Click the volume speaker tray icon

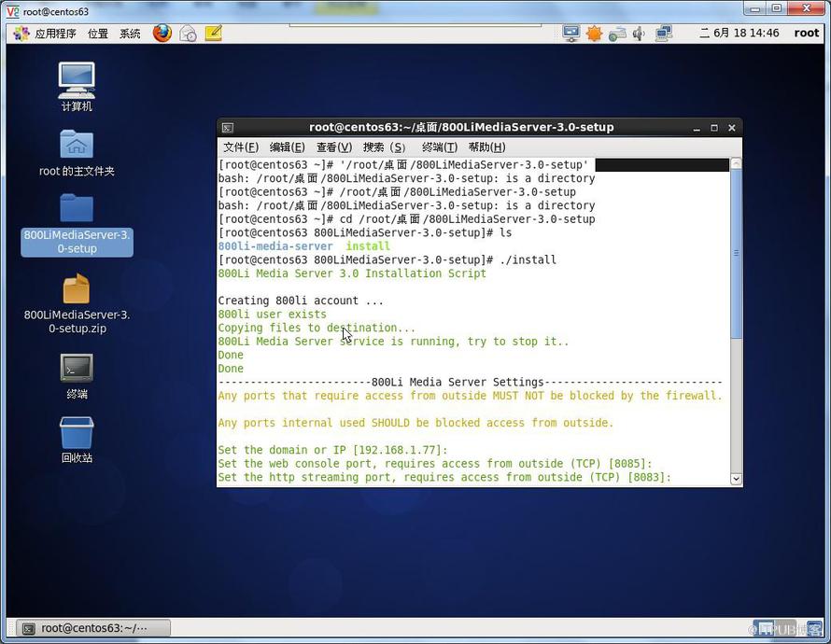(x=639, y=34)
